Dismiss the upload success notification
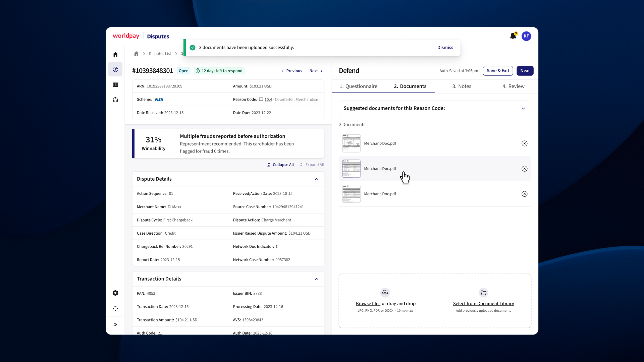 (x=445, y=48)
